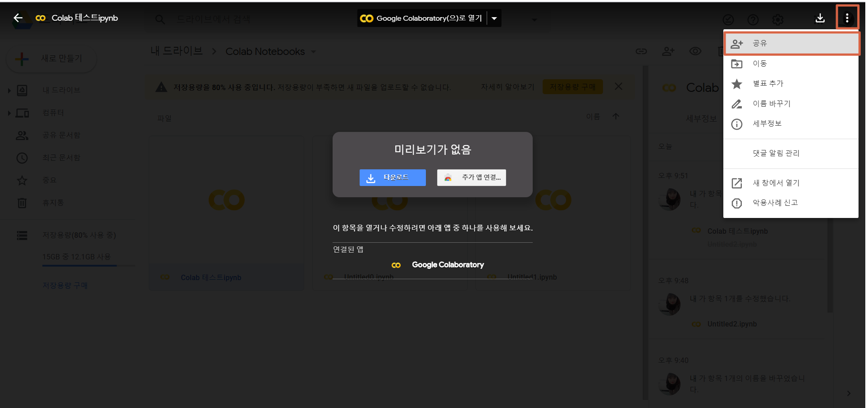Toggle the sort direction arrow
This screenshot has width=868, height=408.
(x=616, y=117)
